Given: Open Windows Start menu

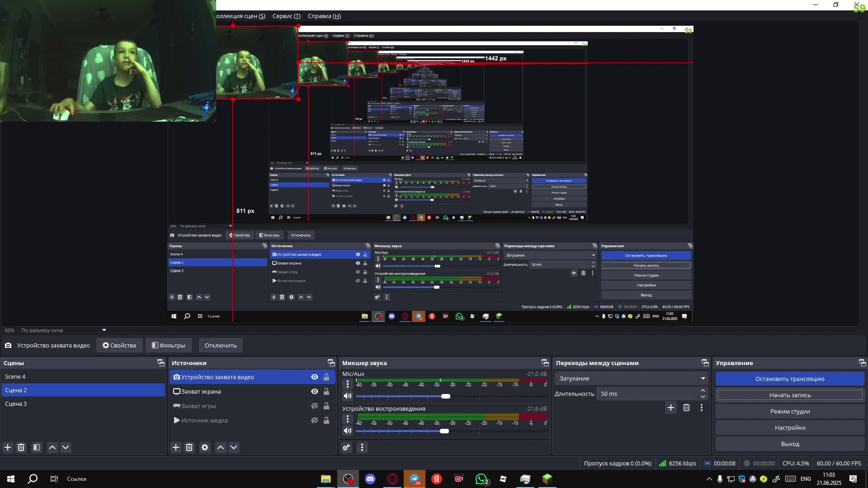Looking at the screenshot, I should click(x=11, y=479).
